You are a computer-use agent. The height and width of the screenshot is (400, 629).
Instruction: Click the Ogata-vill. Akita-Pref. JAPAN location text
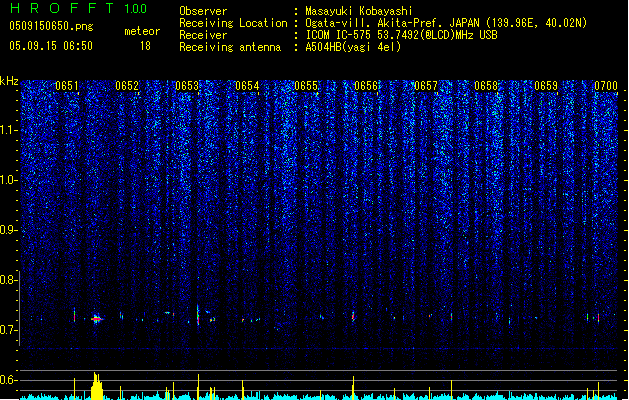pos(446,23)
